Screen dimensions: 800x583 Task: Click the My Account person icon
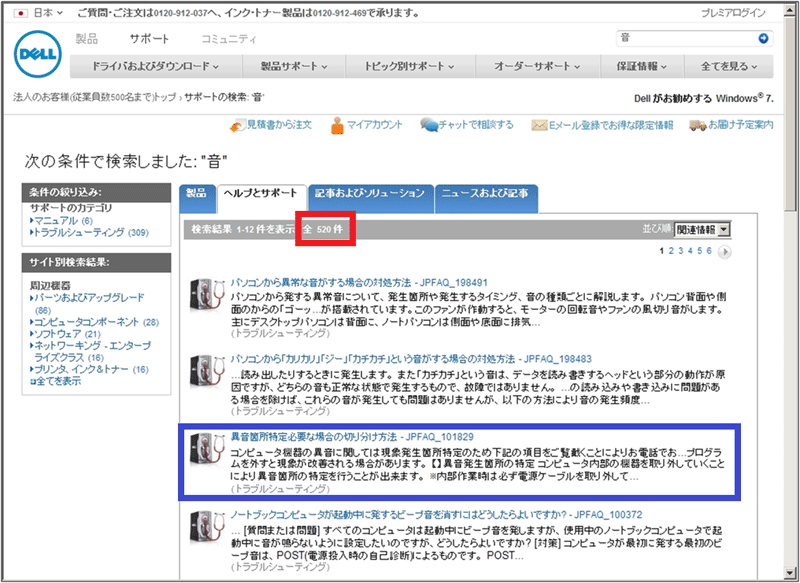(x=338, y=125)
